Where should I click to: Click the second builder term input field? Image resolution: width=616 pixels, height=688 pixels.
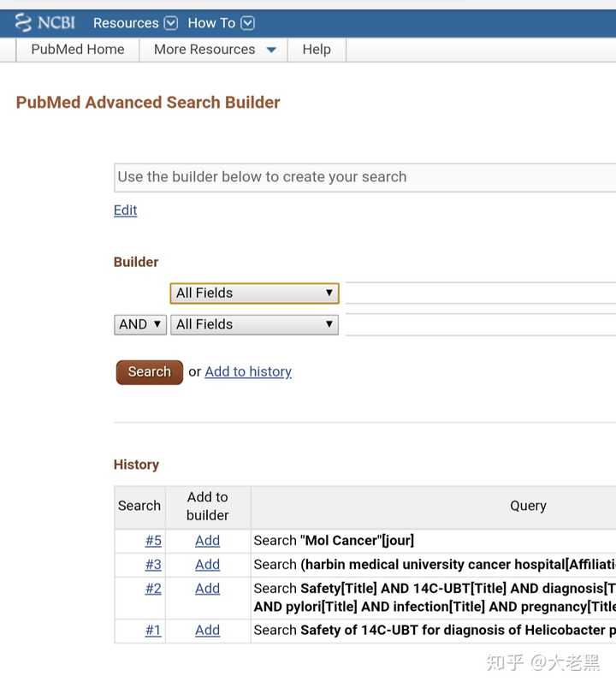click(481, 324)
